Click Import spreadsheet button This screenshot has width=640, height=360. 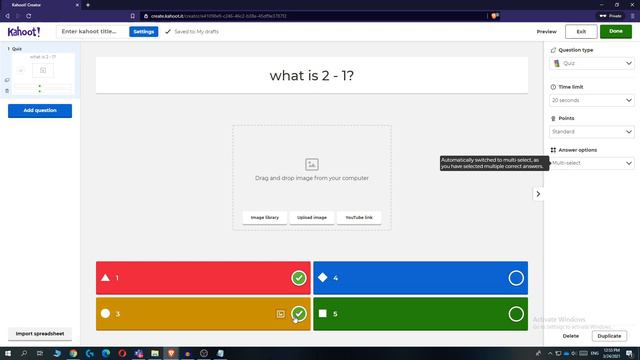pos(40,333)
